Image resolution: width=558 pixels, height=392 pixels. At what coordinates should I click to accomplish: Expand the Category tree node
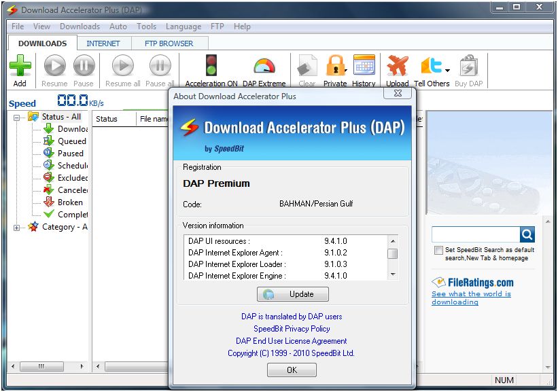(x=17, y=228)
